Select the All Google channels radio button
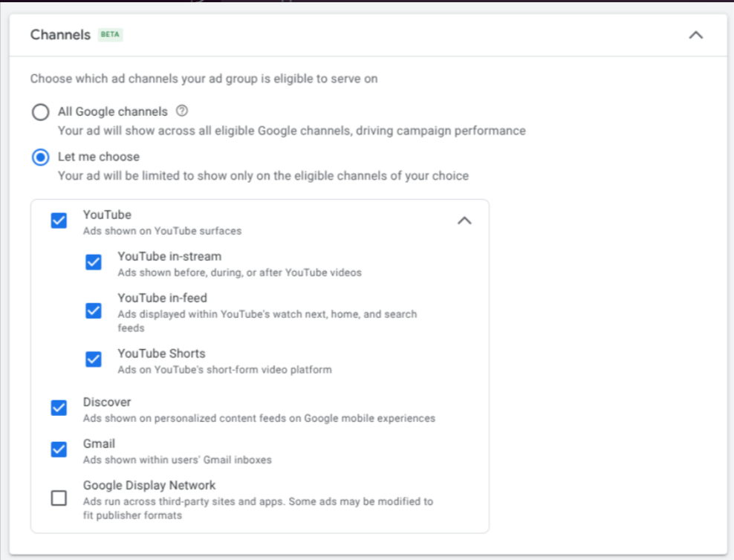 [x=41, y=112]
